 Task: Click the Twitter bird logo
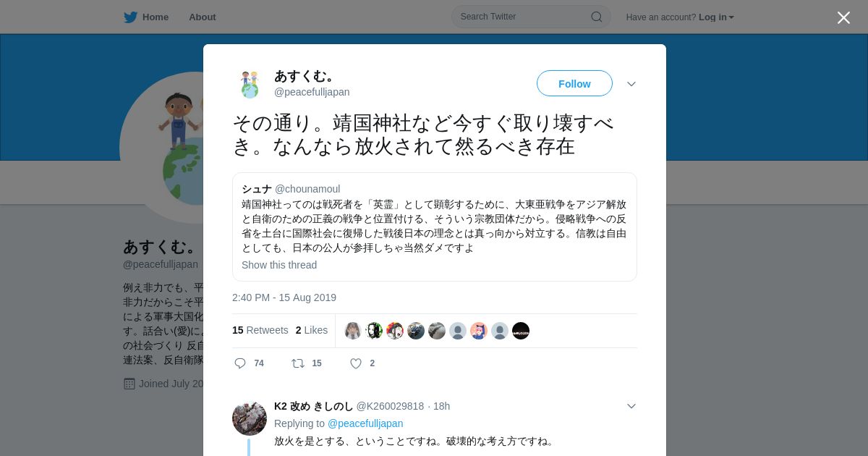pos(130,17)
